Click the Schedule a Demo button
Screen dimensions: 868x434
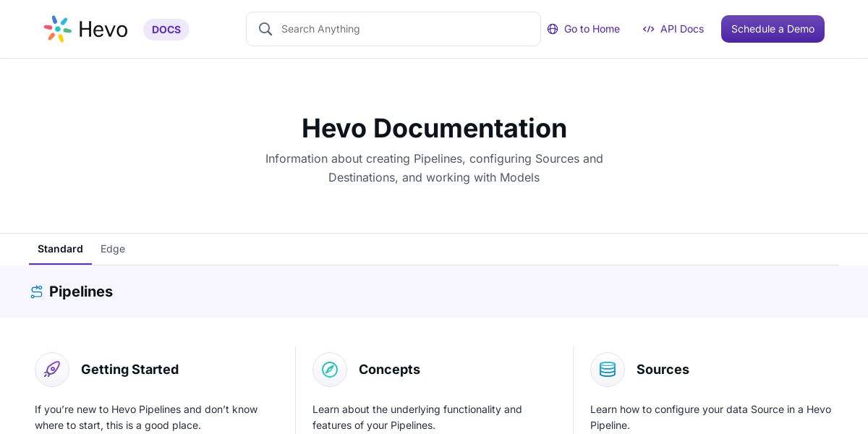773,29
